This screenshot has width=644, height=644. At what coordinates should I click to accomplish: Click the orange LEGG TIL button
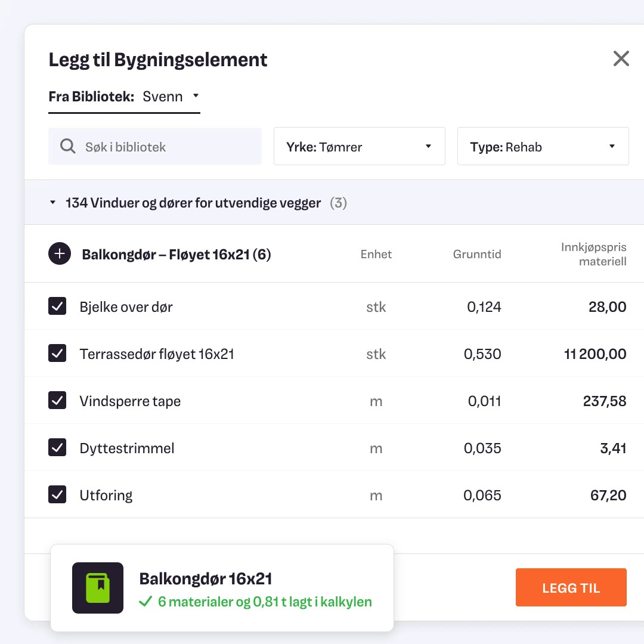click(x=571, y=587)
